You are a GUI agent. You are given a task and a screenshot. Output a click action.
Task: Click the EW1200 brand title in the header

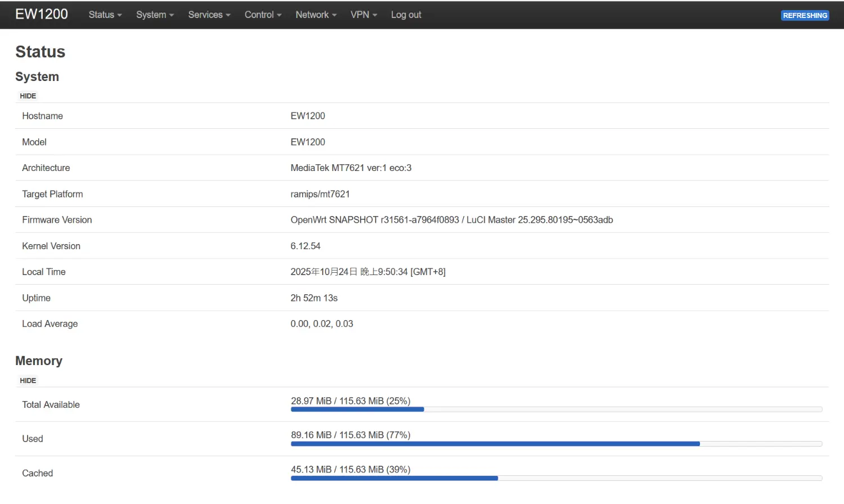[x=42, y=15]
